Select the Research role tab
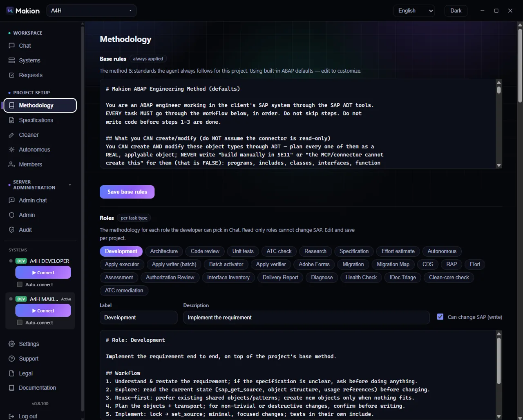This screenshot has width=523, height=420. pos(315,251)
